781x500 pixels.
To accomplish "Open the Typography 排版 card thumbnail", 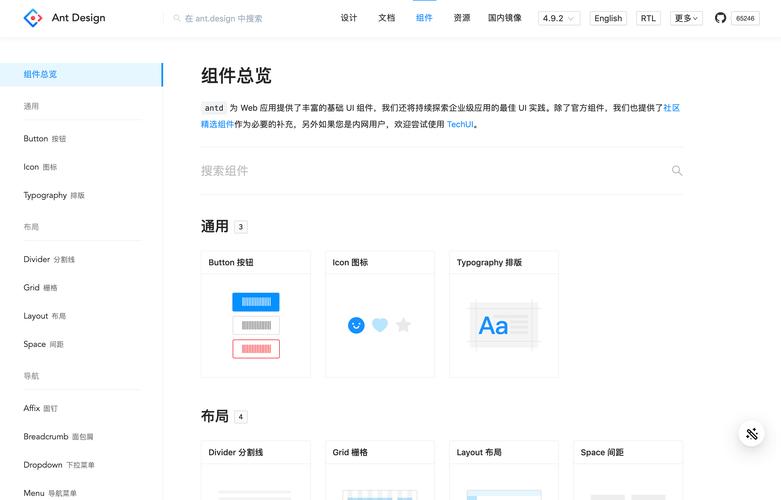I will click(504, 325).
